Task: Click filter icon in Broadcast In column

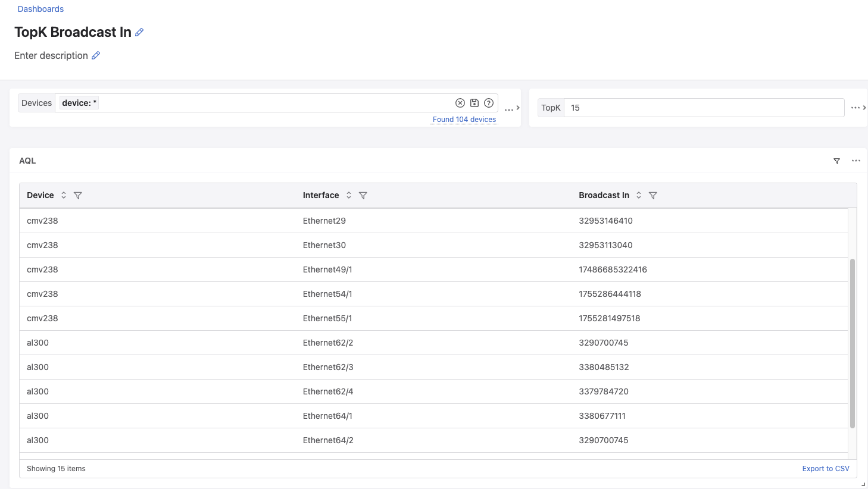Action: (x=653, y=195)
